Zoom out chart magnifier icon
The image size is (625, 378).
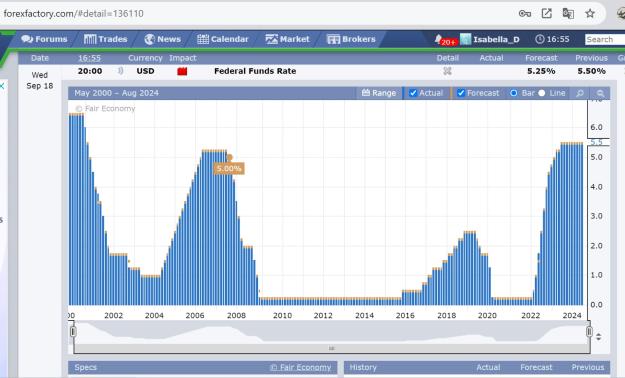coord(600,93)
